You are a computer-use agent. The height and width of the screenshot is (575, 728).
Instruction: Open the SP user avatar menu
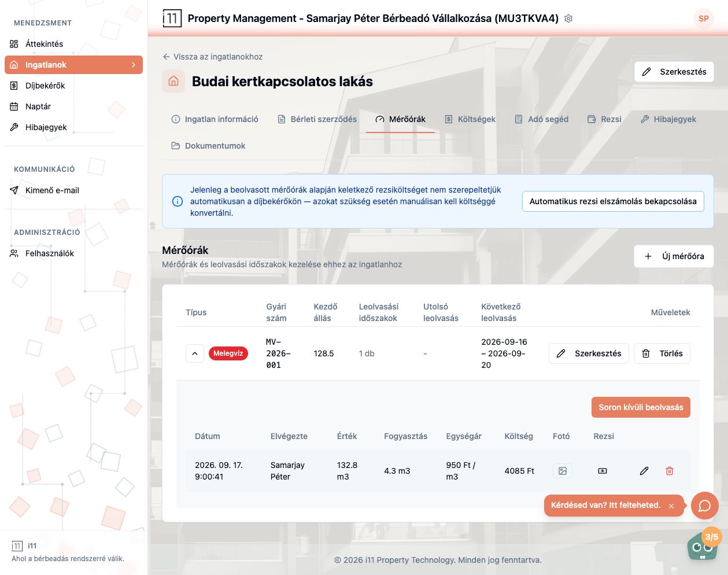coord(703,19)
